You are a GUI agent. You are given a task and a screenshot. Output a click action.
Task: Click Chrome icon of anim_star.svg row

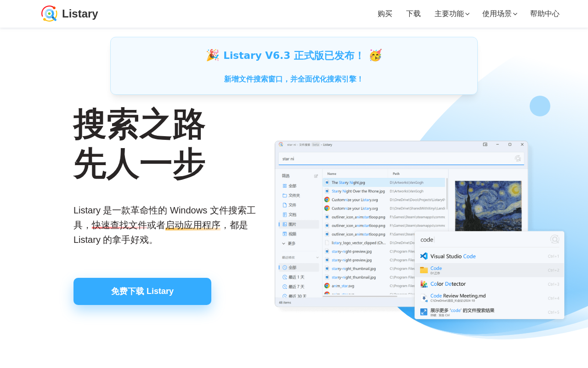327,286
